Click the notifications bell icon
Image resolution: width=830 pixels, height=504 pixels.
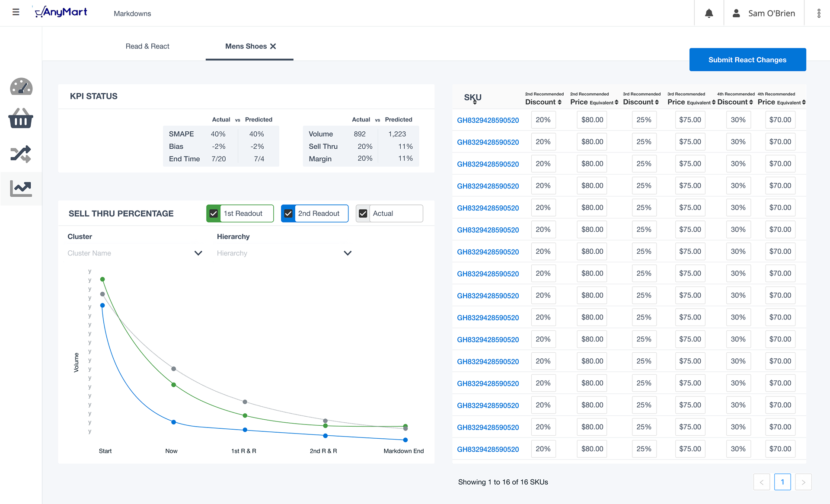point(709,13)
